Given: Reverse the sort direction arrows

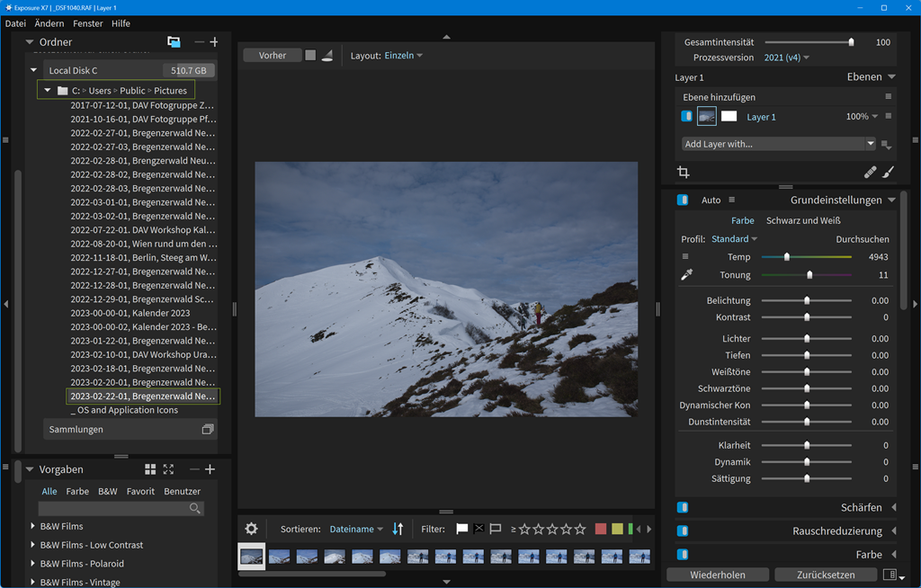Looking at the screenshot, I should click(x=398, y=530).
